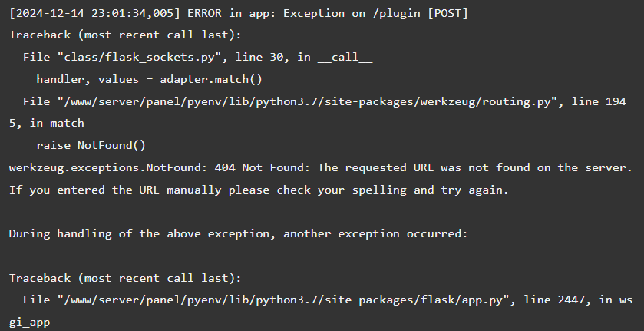Click the wrapped text "5, in match"

(x=46, y=123)
